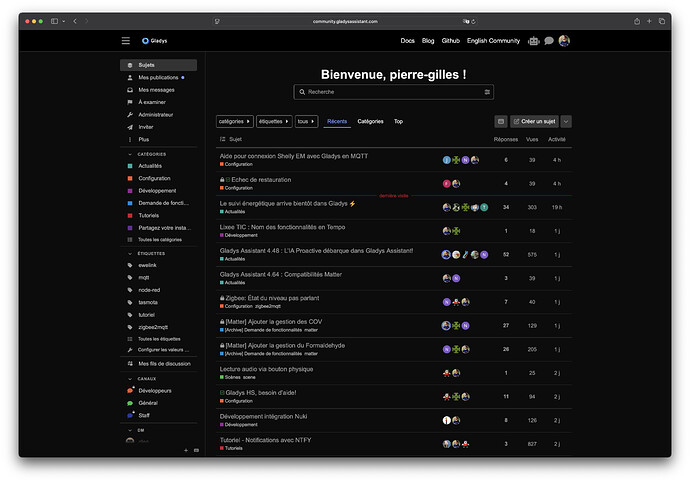Open the Github link in header
Viewport: 690px width, 482px height.
(451, 41)
